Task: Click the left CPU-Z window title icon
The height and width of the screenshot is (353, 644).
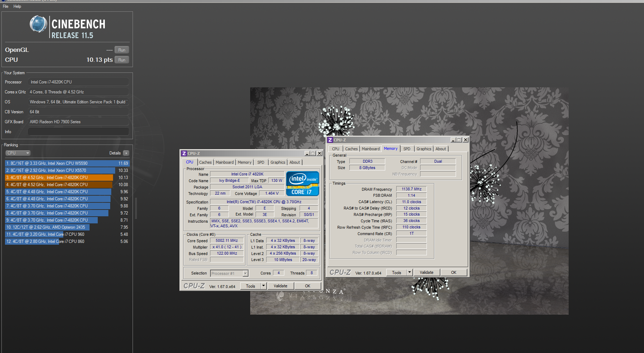Action: point(184,153)
